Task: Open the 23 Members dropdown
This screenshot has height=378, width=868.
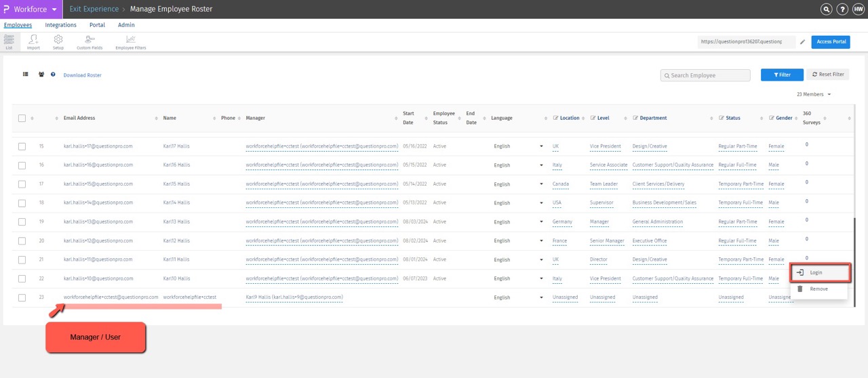Action: click(x=814, y=94)
